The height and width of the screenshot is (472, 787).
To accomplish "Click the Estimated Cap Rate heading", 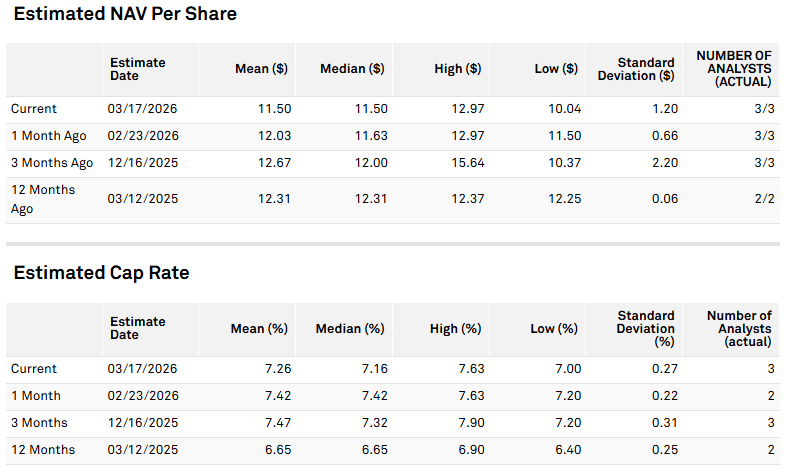I will click(101, 273).
